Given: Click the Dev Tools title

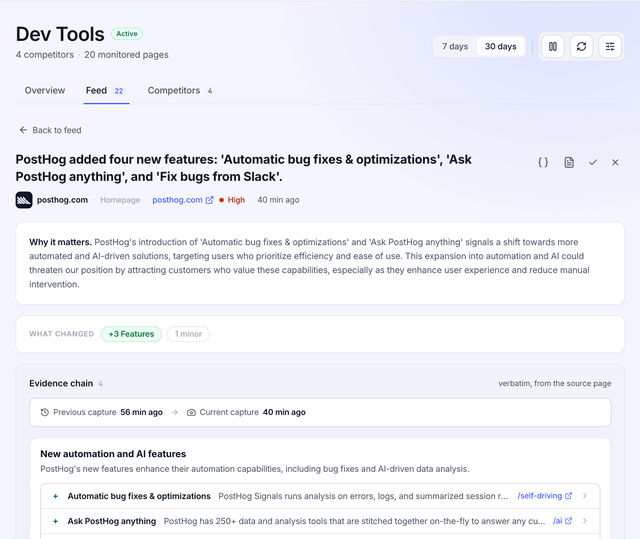Looking at the screenshot, I should coord(60,34).
